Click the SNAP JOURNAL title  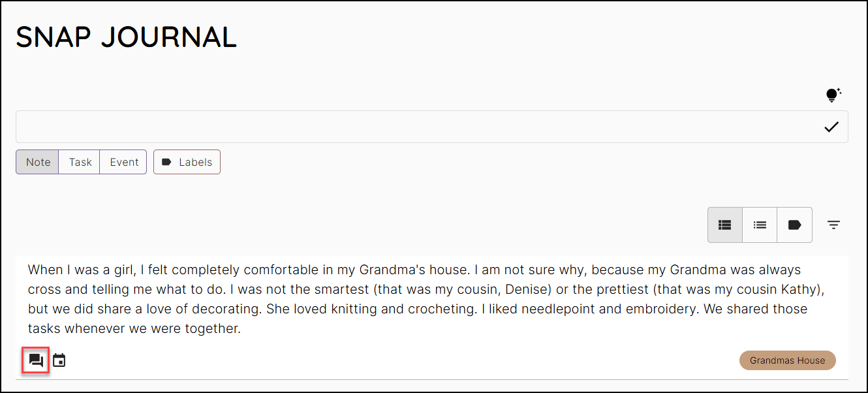pyautogui.click(x=126, y=37)
